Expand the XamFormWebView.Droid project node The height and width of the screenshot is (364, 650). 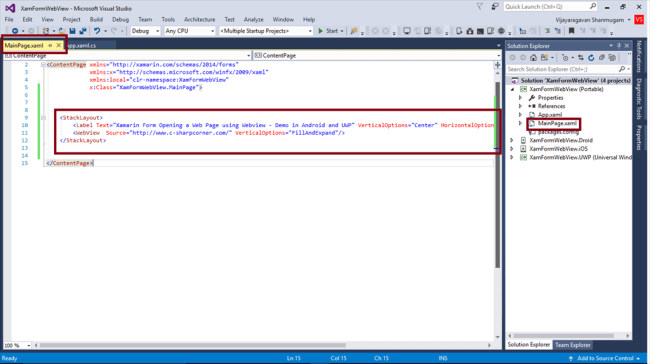[512, 141]
